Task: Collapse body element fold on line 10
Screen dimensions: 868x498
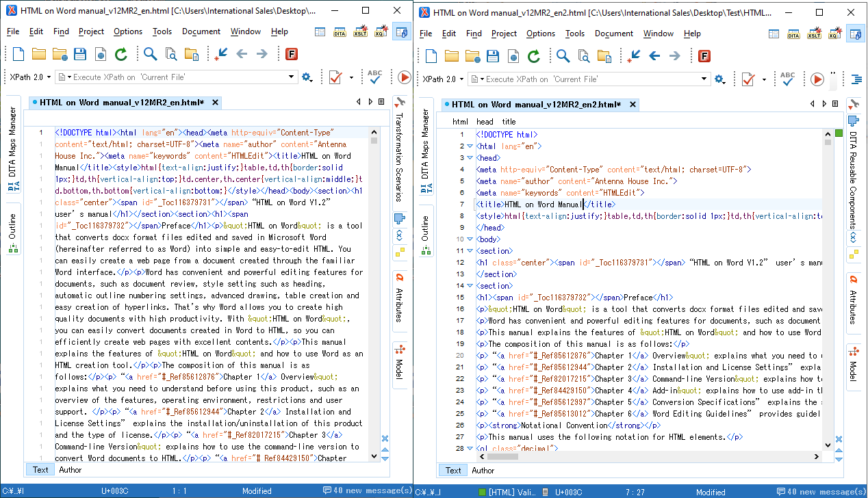Action: 470,239
